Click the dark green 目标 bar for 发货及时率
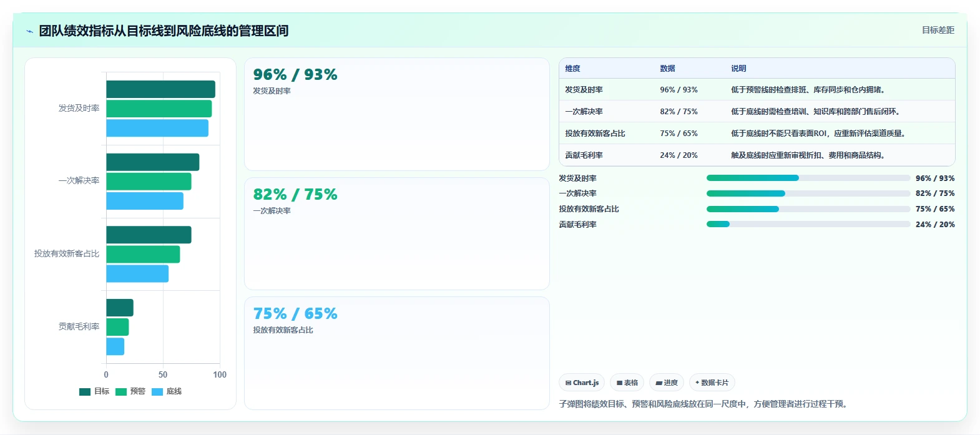 [x=160, y=89]
